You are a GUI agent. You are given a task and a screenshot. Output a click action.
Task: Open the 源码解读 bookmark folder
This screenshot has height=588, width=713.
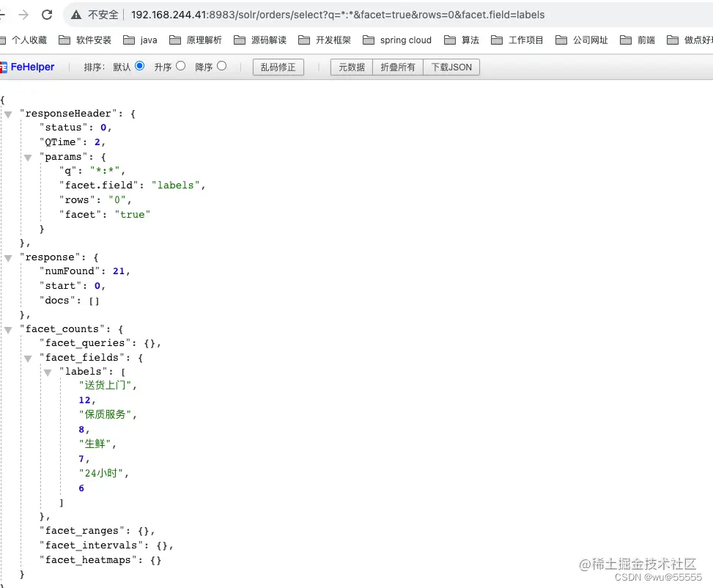(260, 40)
